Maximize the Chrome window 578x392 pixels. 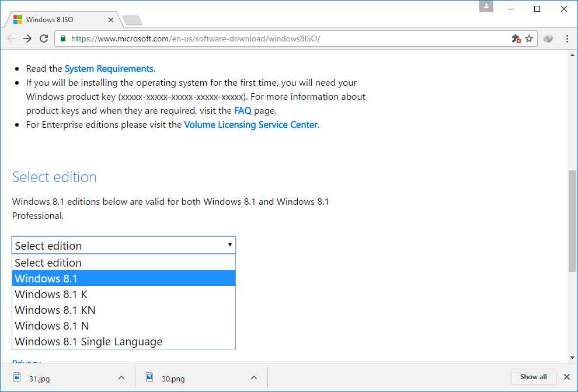(537, 9)
